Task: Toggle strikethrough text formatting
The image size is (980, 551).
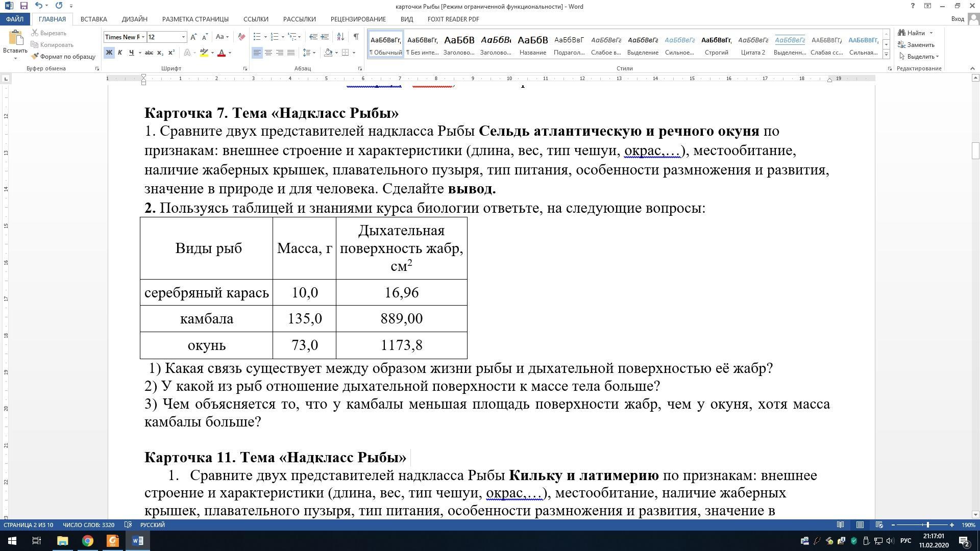Action: (x=149, y=53)
